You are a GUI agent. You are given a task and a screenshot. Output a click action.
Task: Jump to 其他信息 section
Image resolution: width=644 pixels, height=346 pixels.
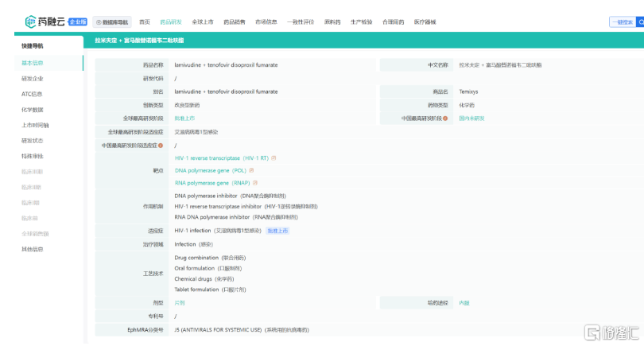(x=32, y=249)
